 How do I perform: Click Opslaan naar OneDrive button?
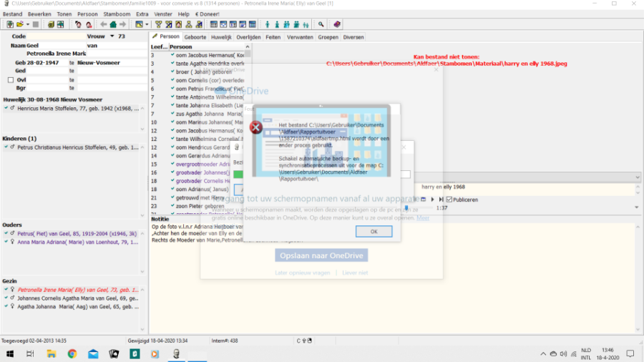322,255
